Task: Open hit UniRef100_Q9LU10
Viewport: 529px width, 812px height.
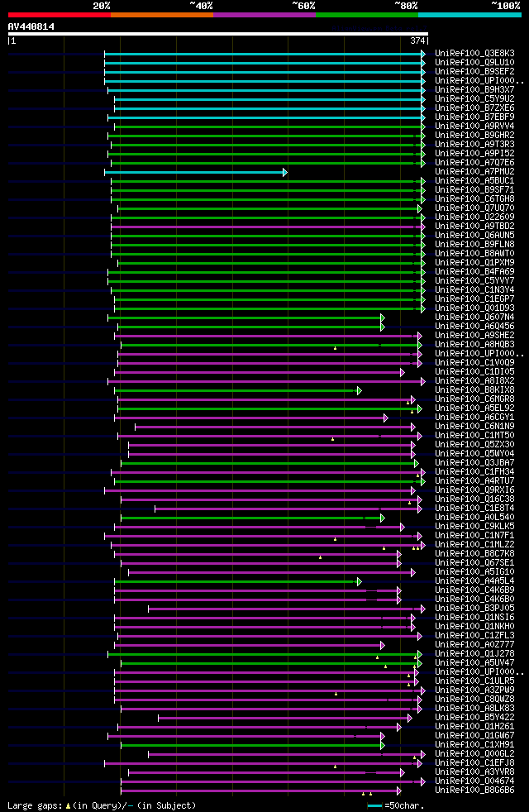Action: point(474,63)
